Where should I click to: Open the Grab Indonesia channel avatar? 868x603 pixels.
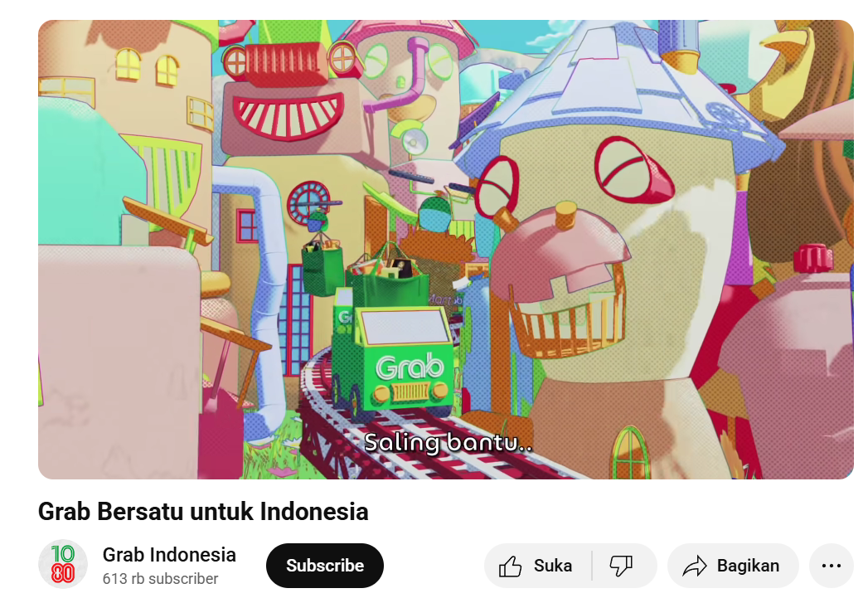coord(63,564)
